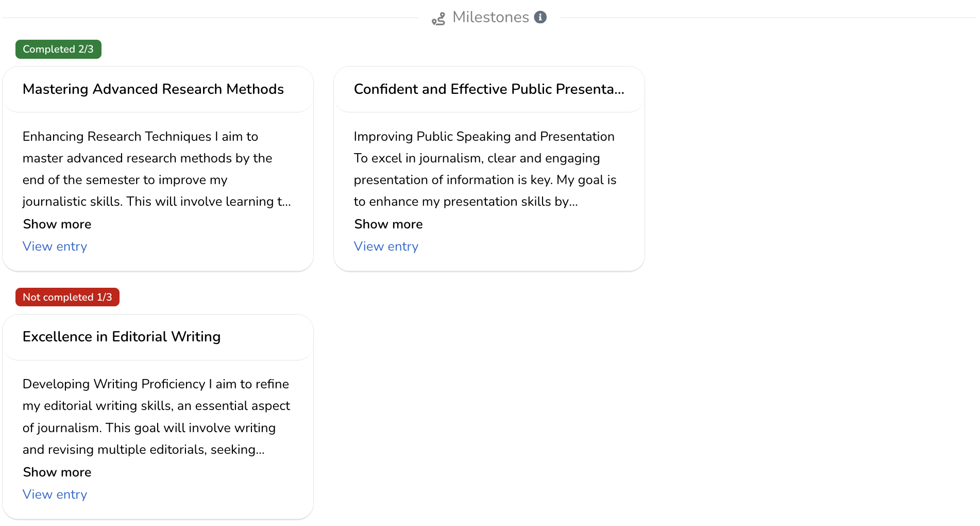Screen dimensions: 980x526
Task: View entry for Mastering Advanced Research Methods
Action: (55, 246)
